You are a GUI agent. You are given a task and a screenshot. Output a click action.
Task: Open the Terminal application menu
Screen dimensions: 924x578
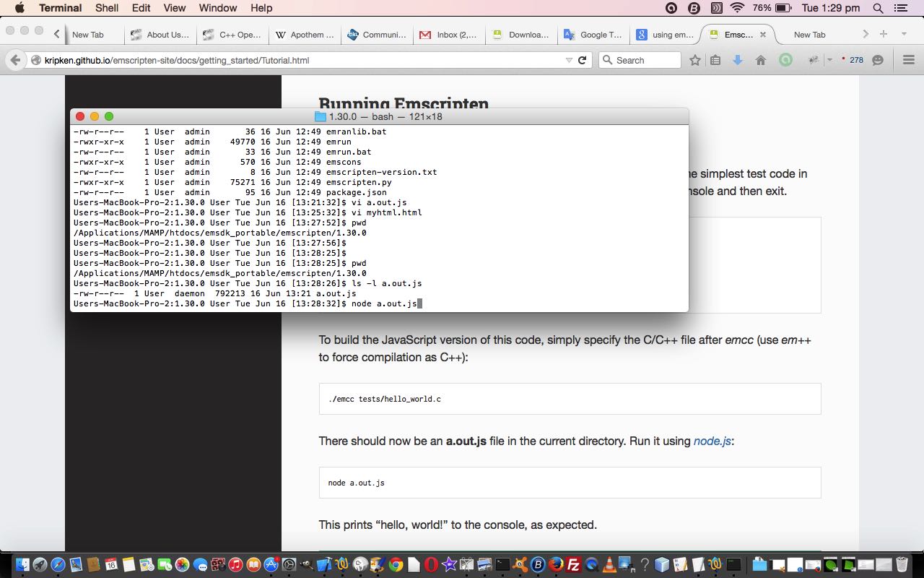(60, 8)
